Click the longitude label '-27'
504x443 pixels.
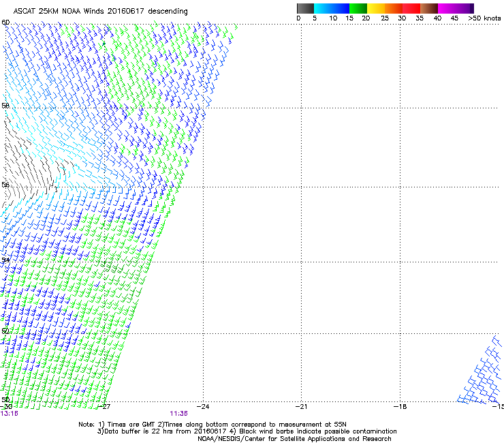pos(104,407)
